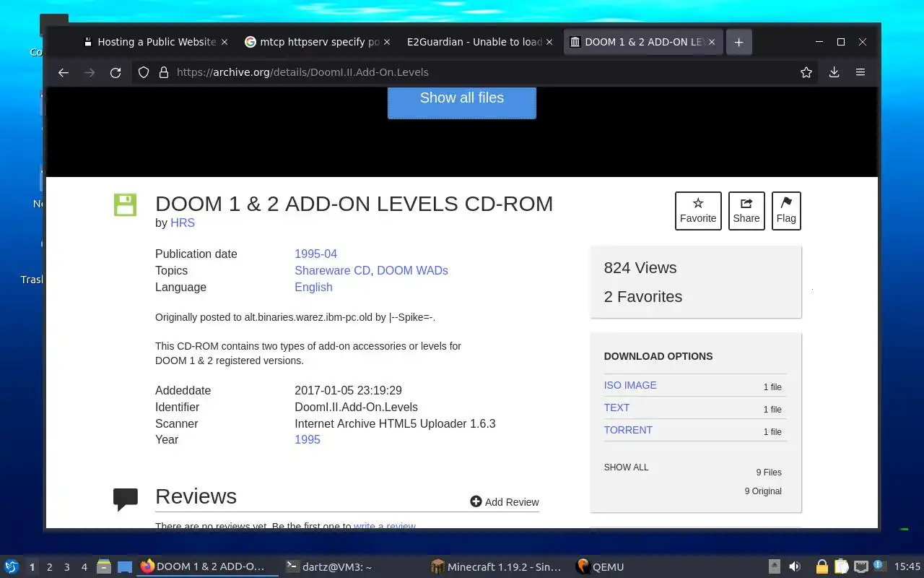Flag this archive item
This screenshot has width=924, height=578.
pos(786,211)
